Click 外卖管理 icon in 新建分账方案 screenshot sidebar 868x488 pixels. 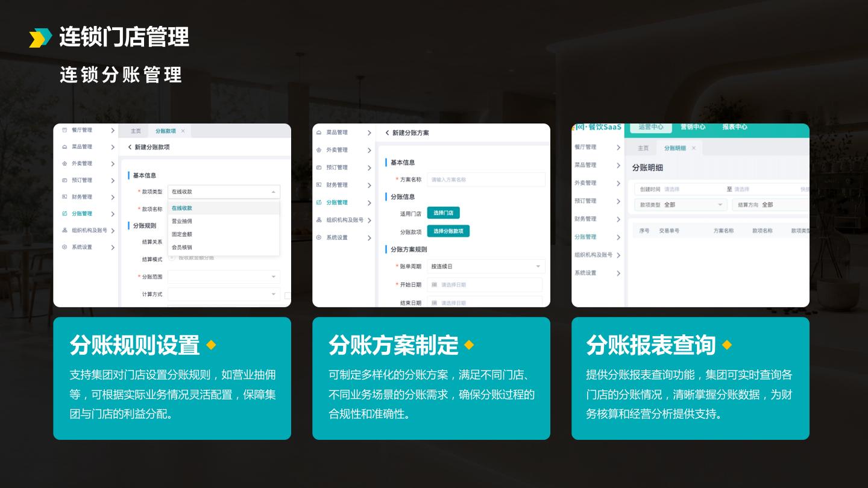pyautogui.click(x=319, y=150)
